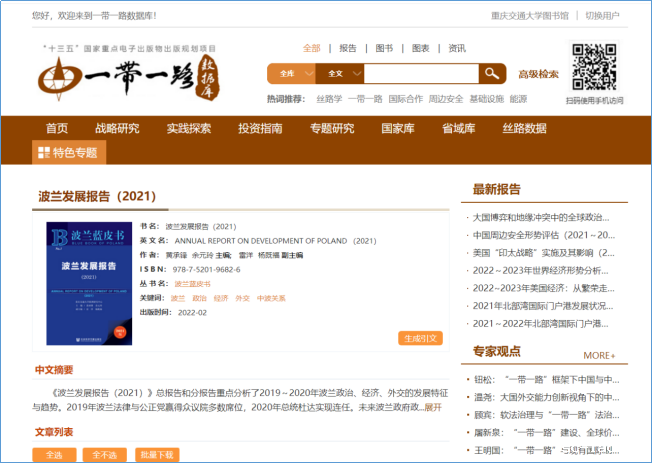Select the 图表 search category tab
652x464 pixels.
click(420, 48)
